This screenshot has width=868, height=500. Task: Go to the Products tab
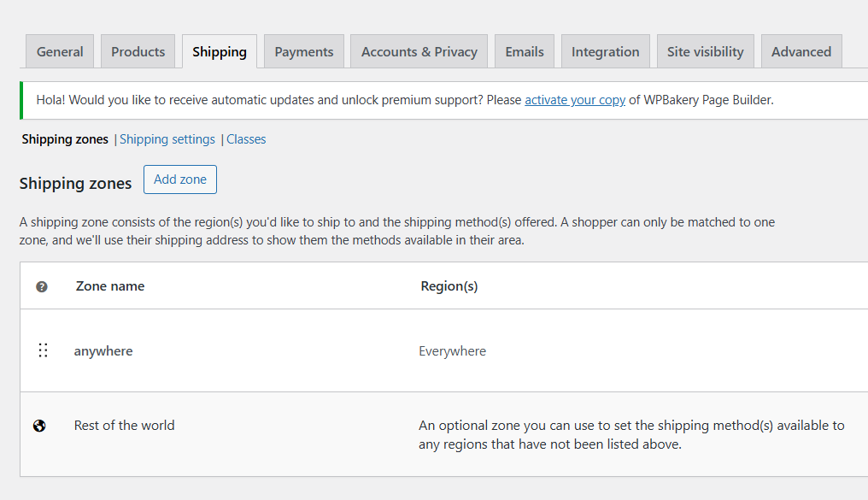(138, 51)
